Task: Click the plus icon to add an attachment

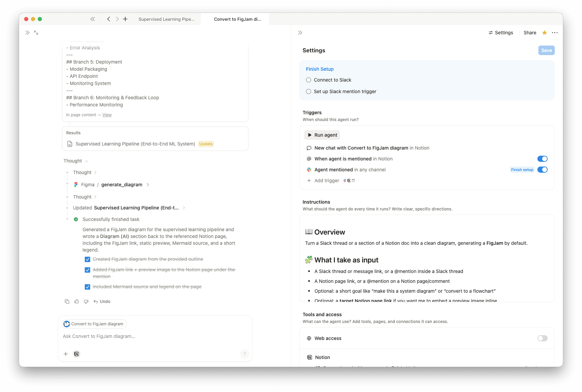Action: coord(66,354)
